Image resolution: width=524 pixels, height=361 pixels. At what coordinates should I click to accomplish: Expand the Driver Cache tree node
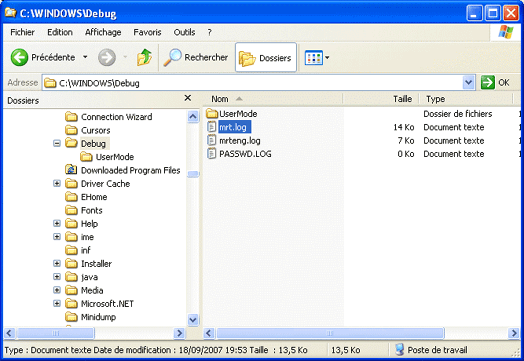[x=57, y=184]
